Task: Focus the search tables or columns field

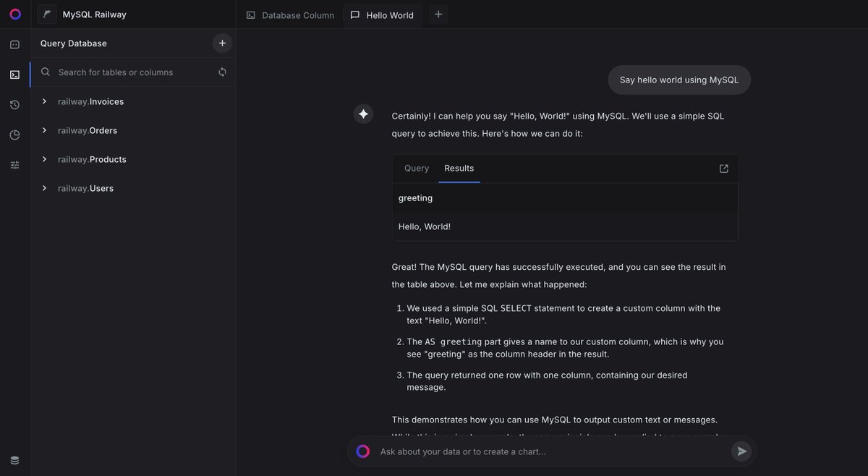Action: tap(134, 72)
